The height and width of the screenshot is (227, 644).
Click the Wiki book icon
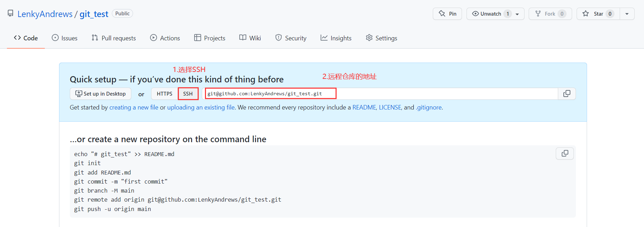(243, 38)
